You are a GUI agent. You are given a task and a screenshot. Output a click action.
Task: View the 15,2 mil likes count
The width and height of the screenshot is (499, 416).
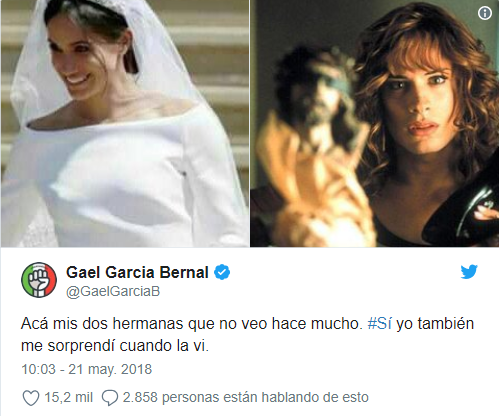[68, 397]
